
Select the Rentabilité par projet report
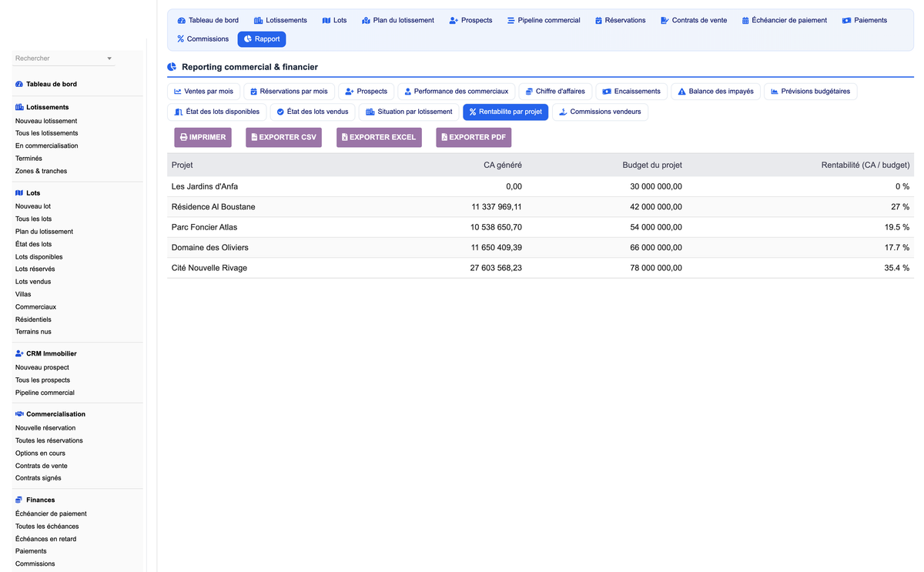click(x=505, y=112)
